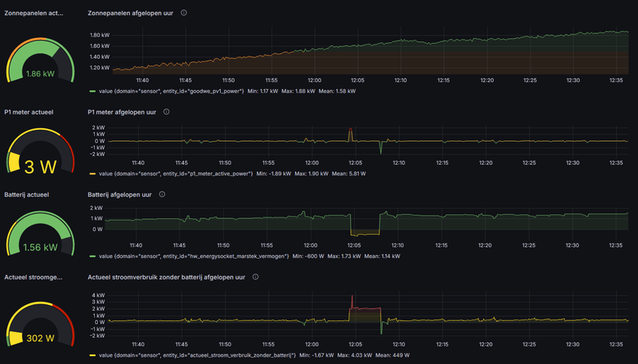Click info icon beside Zonnepanelen afgelopen uur

coord(184,13)
